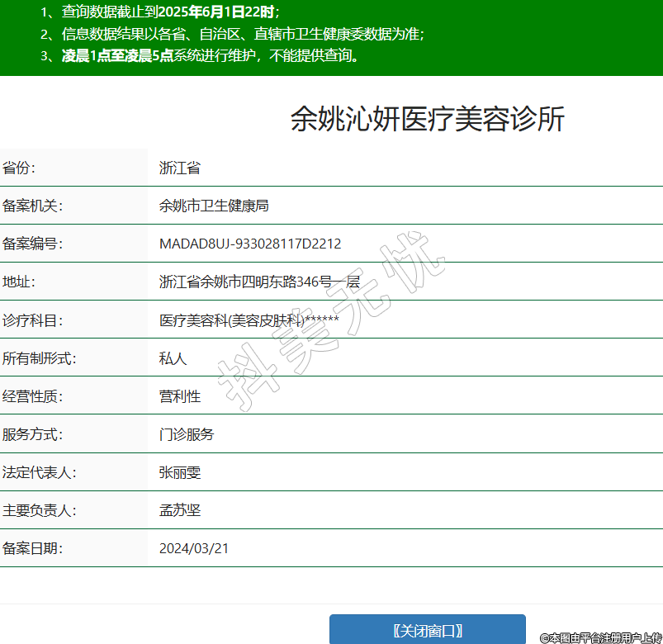Click the 省份 field label

tap(19, 168)
